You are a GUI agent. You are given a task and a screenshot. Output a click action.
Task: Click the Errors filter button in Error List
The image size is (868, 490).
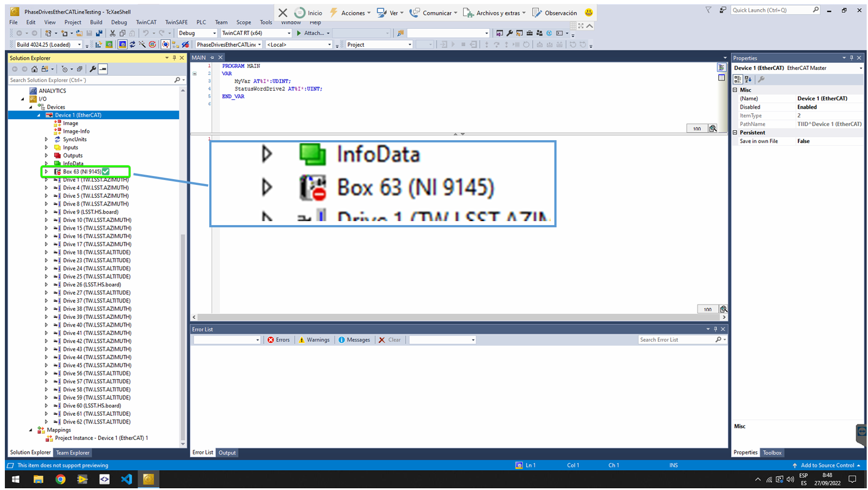[x=278, y=339]
